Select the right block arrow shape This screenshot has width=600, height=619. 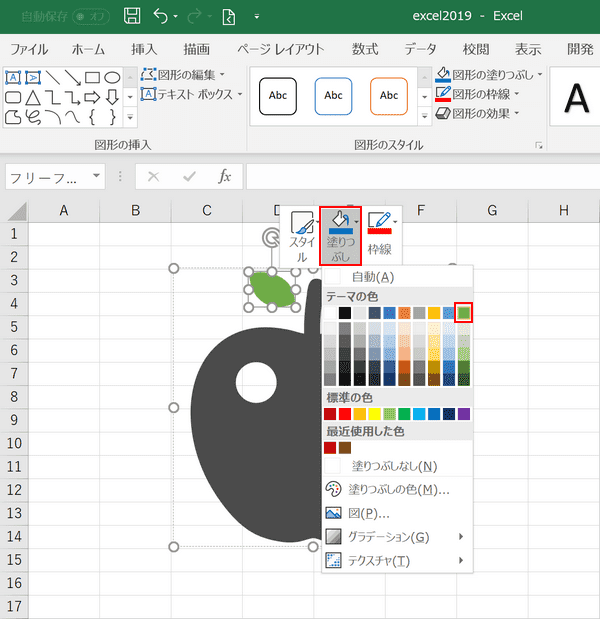pyautogui.click(x=92, y=98)
